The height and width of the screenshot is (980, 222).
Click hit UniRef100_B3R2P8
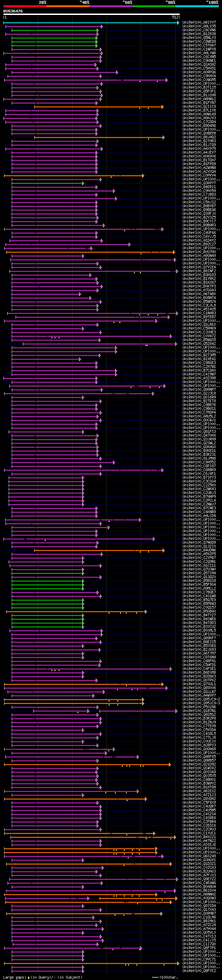coord(199,718)
